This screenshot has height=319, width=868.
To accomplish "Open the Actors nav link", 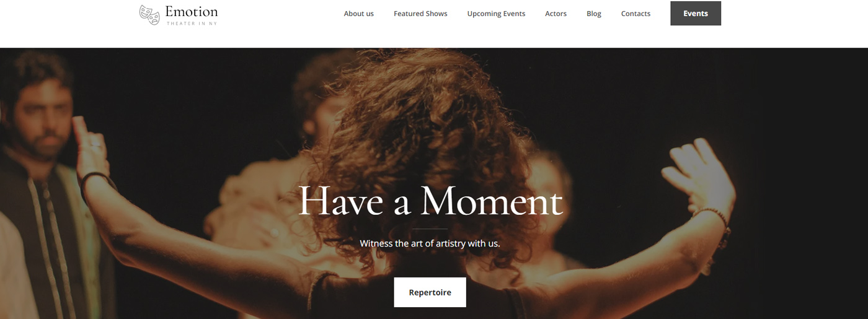I will click(556, 14).
